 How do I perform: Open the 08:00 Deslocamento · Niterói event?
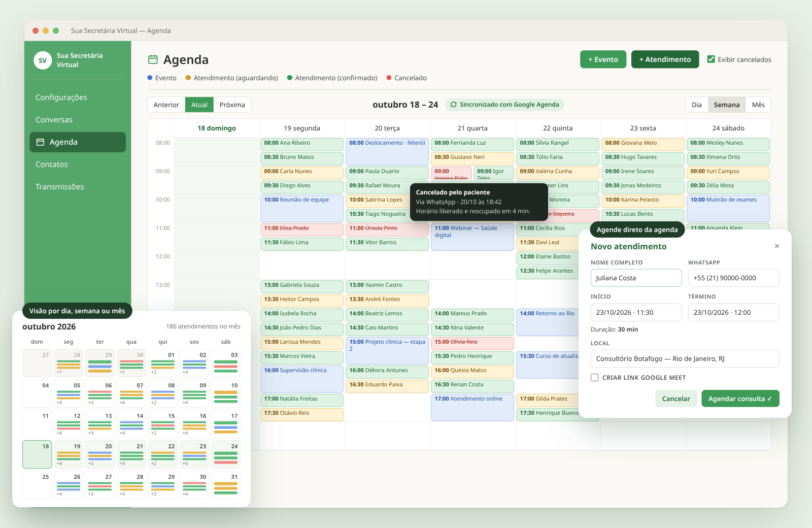[387, 151]
